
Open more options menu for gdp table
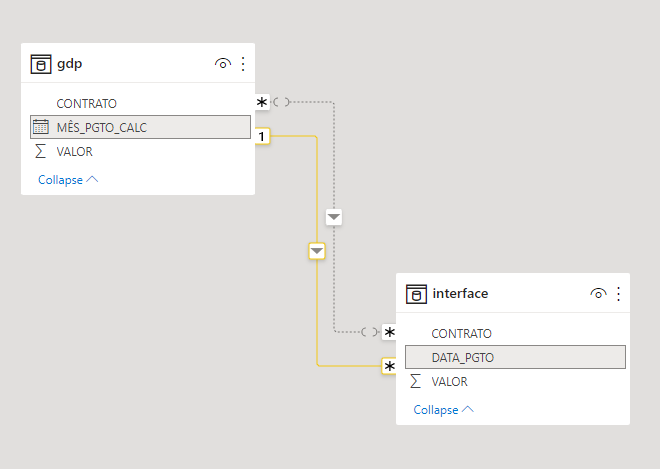[243, 64]
